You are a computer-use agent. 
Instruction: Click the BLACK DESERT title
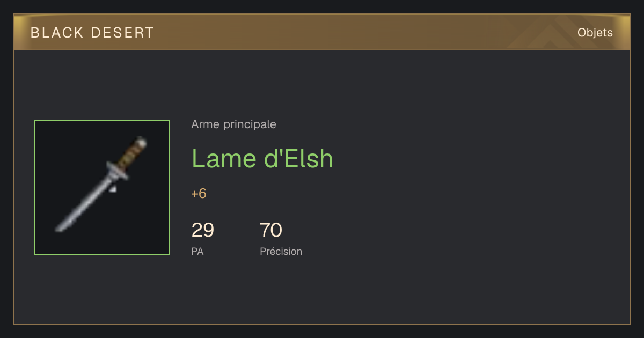tap(92, 33)
